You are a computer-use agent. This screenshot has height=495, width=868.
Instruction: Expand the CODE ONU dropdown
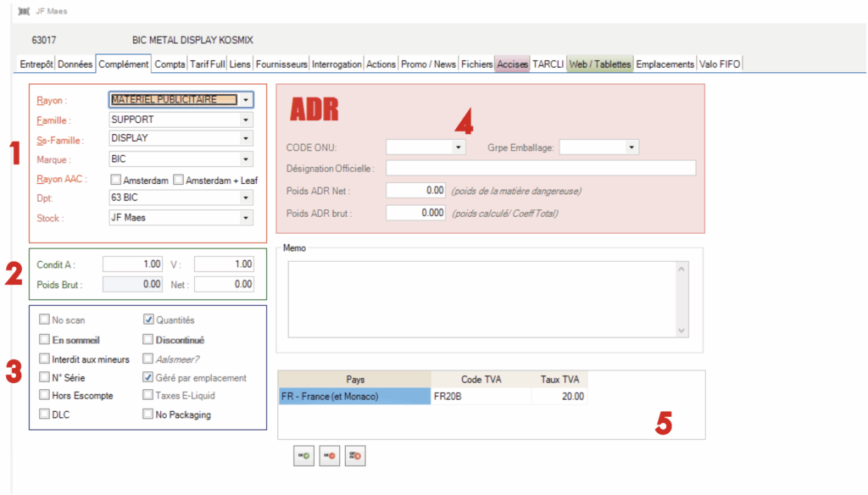pos(459,147)
